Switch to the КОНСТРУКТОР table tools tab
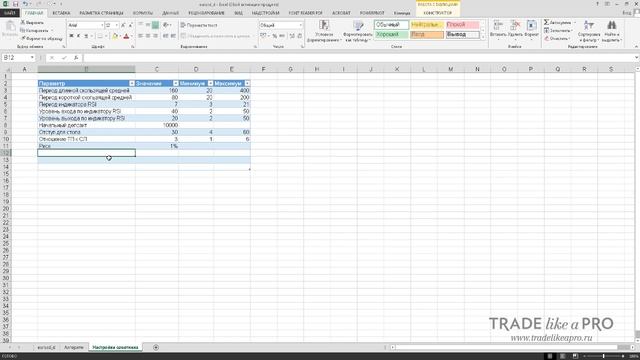 [x=438, y=13]
